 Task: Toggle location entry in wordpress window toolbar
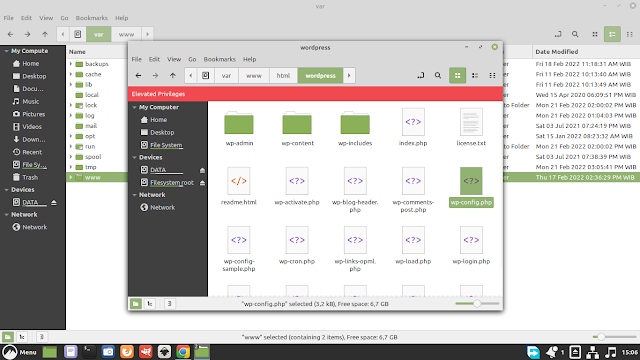coord(421,76)
